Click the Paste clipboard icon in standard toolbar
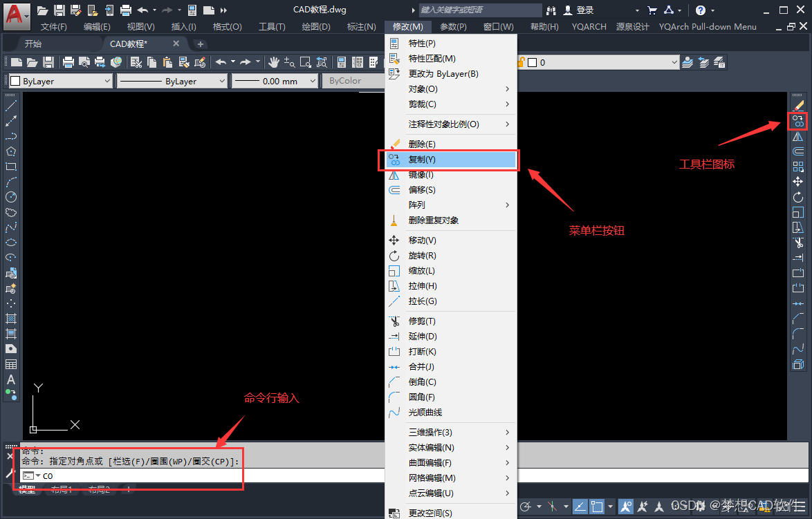This screenshot has height=519, width=812. 168,63
